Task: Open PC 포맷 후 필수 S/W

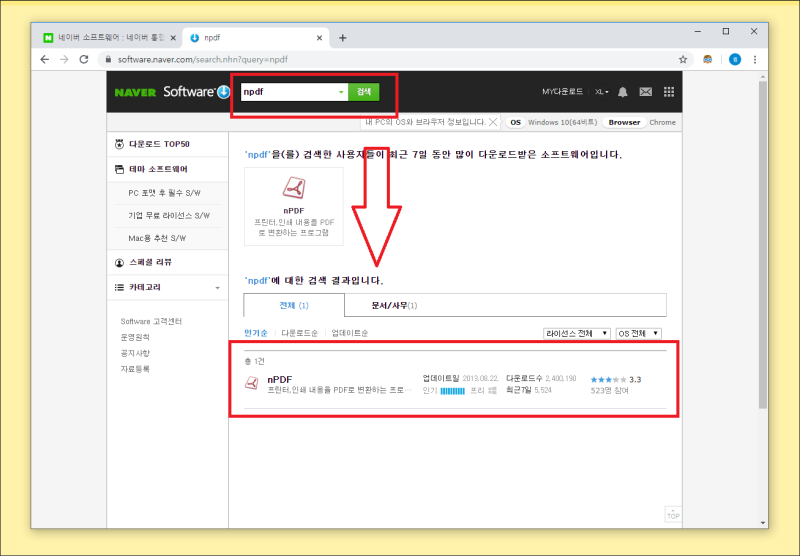Action: [x=164, y=193]
